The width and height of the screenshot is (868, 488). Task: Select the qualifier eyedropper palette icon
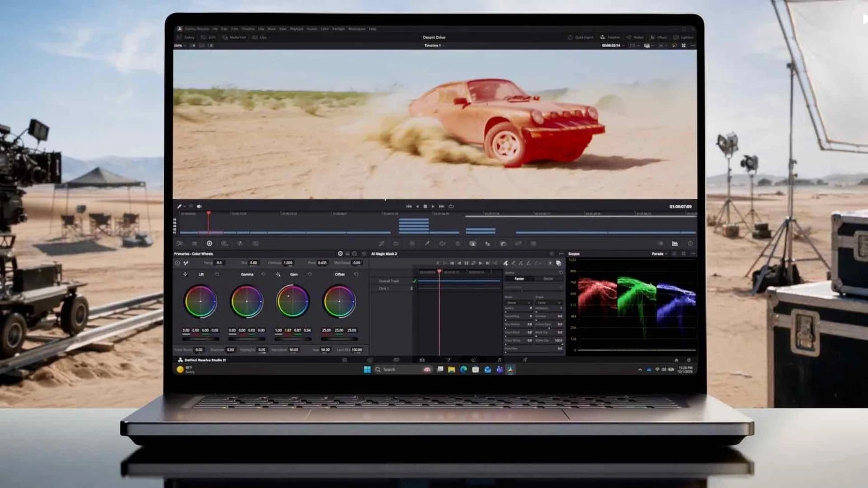tap(427, 244)
